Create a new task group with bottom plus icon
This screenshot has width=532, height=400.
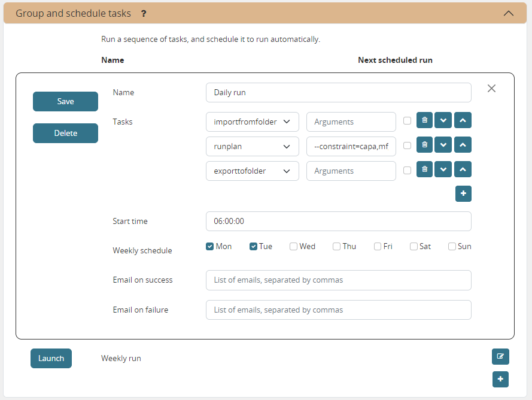point(500,379)
